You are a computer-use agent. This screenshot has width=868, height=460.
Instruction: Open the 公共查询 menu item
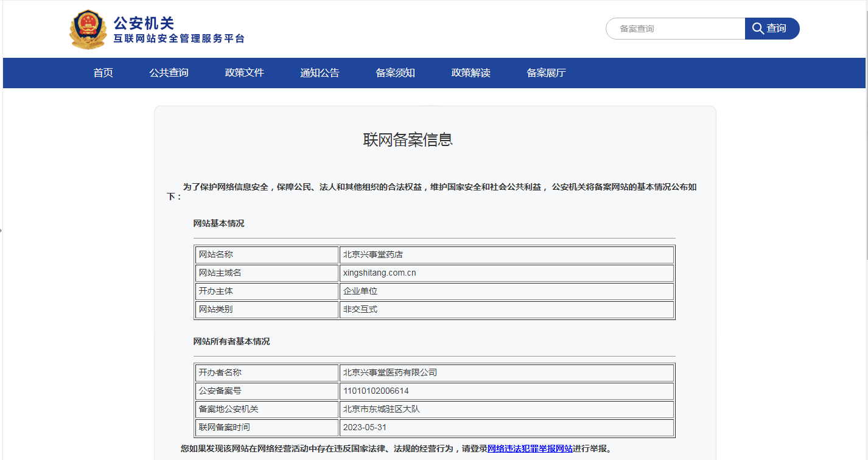pyautogui.click(x=169, y=73)
